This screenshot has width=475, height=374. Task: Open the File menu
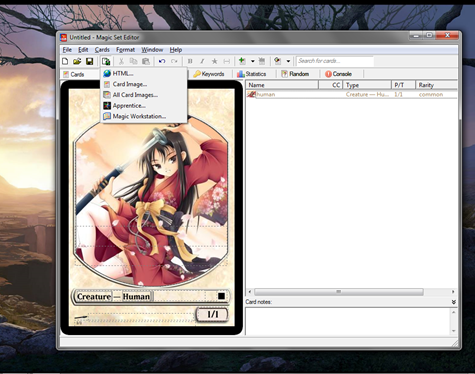[67, 50]
